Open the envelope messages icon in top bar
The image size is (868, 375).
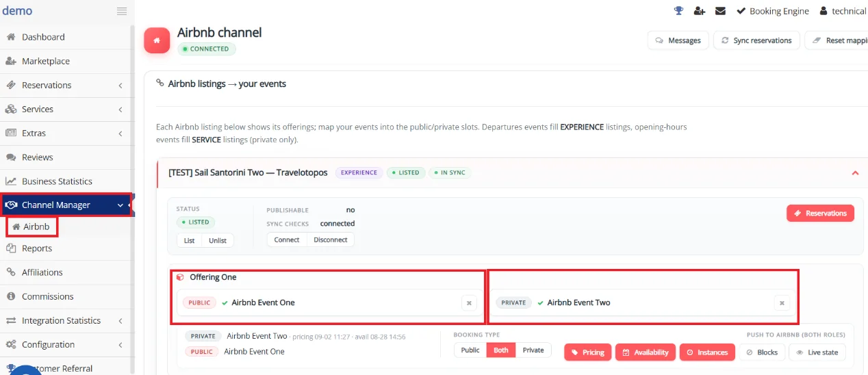pos(720,11)
